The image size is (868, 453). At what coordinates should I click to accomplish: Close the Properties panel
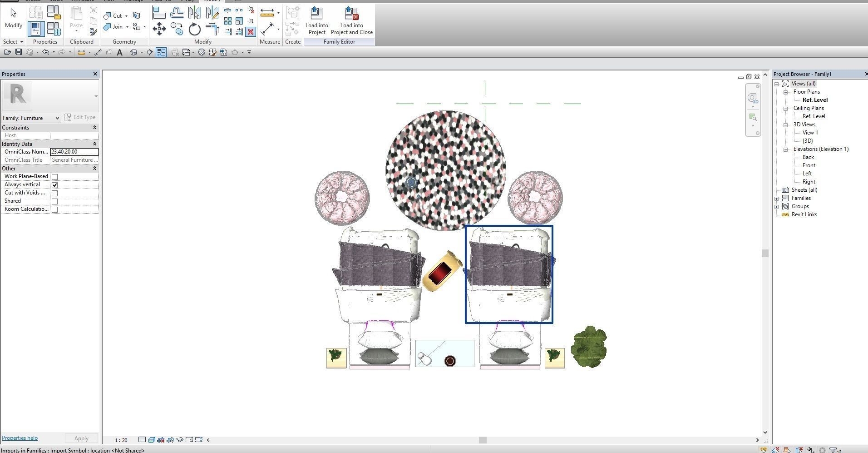coord(95,74)
